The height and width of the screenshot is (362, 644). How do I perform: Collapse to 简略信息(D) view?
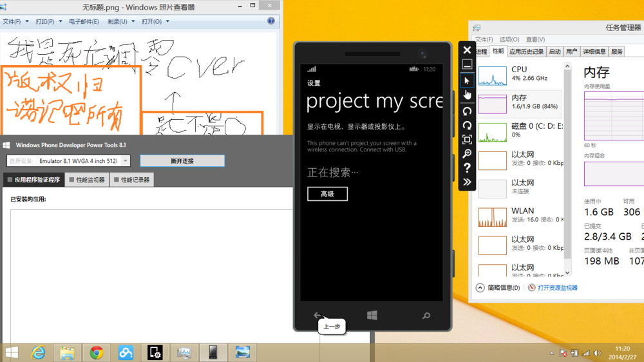498,288
